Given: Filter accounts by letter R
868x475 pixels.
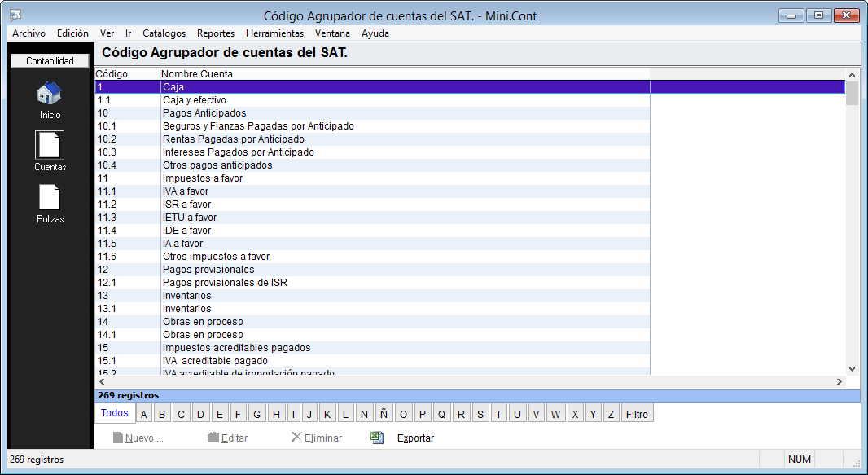Looking at the screenshot, I should (x=461, y=414).
